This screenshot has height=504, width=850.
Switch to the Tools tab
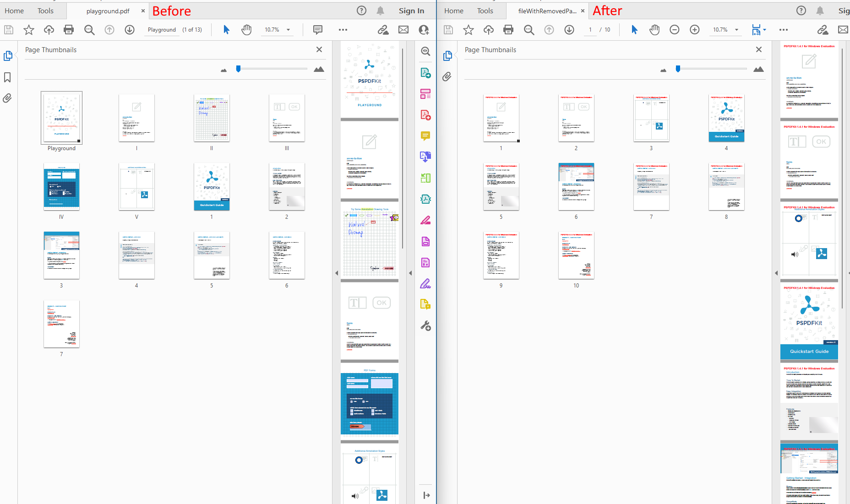45,10
